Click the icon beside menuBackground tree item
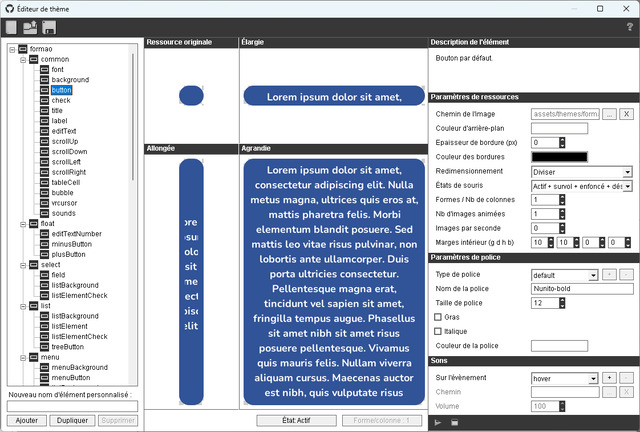The width and height of the screenshot is (640, 432). click(44, 367)
